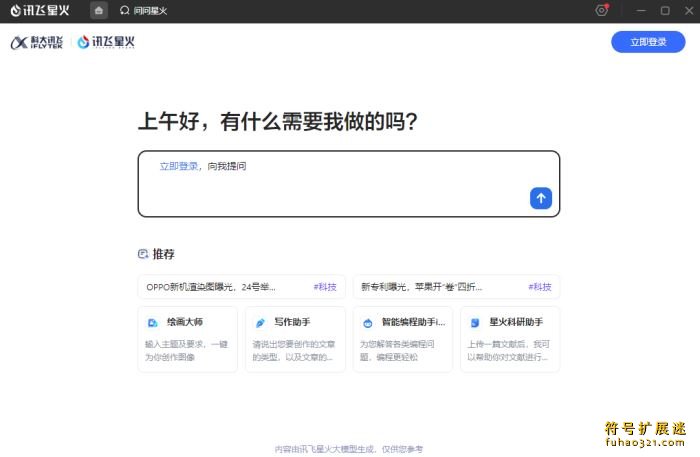Screen dimensions: 700x457
Task: Open the 新专利曝光 苹果 recommendation
Action: (456, 287)
